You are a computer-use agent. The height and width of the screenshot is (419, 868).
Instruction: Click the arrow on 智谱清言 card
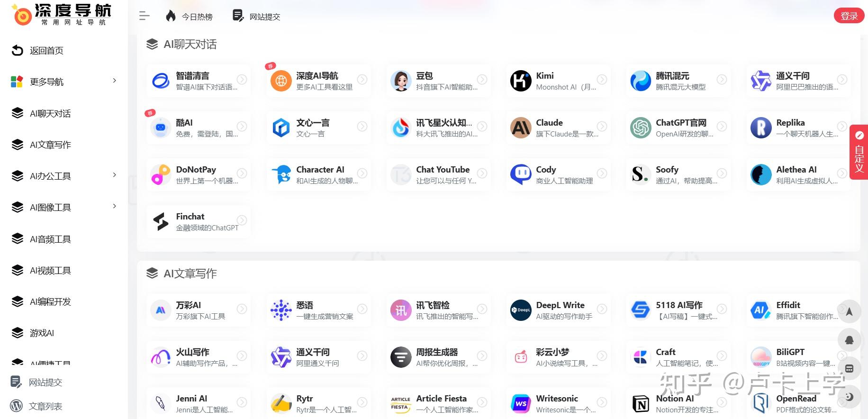pyautogui.click(x=242, y=80)
